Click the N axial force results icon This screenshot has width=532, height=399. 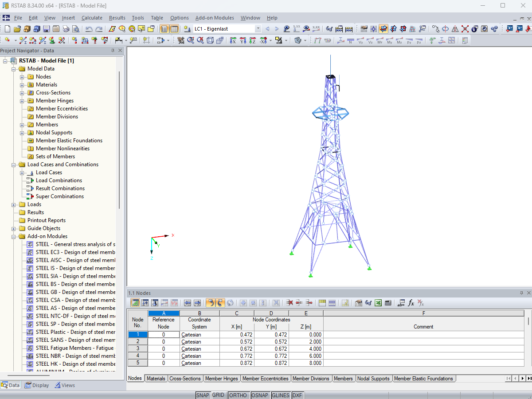(x=350, y=40)
